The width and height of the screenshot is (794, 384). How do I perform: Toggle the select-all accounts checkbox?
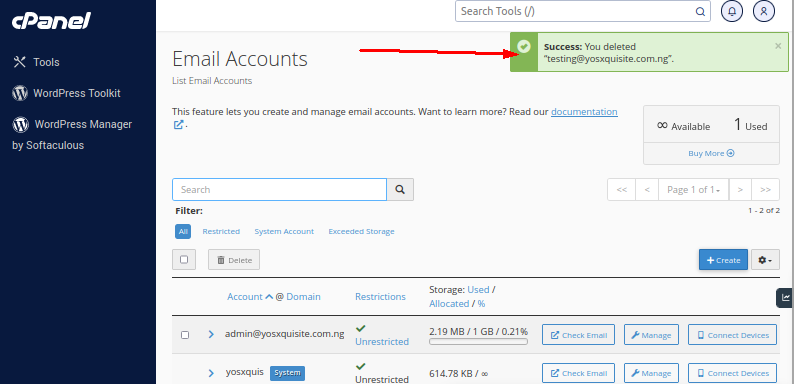(184, 259)
